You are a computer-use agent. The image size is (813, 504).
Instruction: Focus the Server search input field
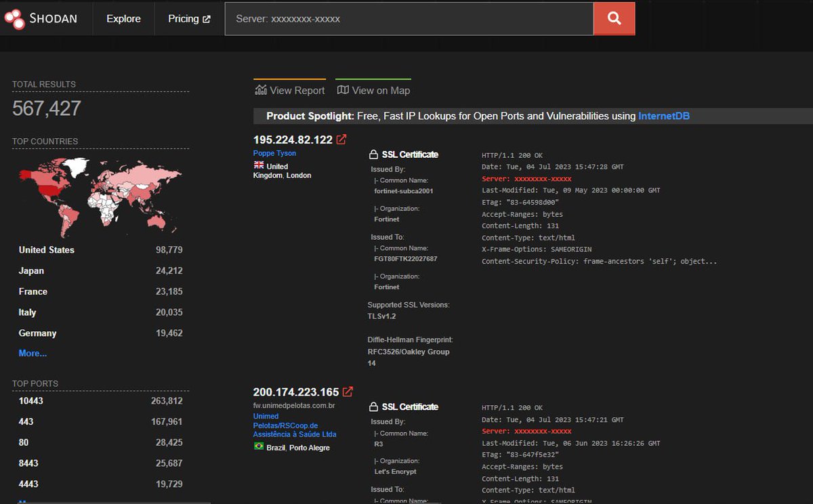pyautogui.click(x=409, y=19)
